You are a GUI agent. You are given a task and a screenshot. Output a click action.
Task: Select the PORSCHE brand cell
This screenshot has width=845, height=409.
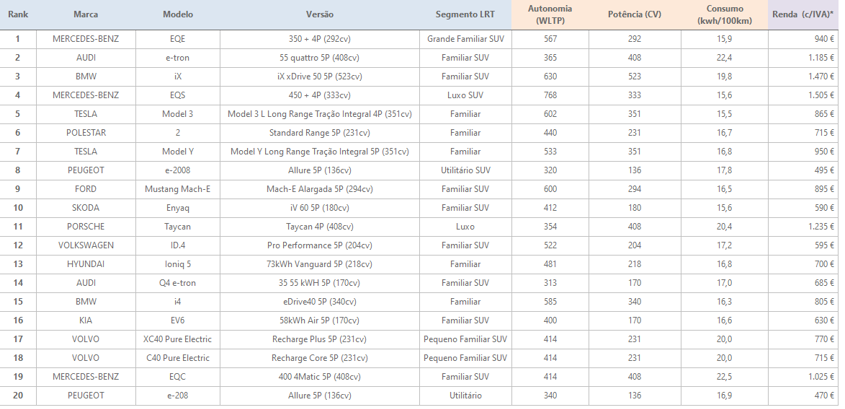click(86, 226)
